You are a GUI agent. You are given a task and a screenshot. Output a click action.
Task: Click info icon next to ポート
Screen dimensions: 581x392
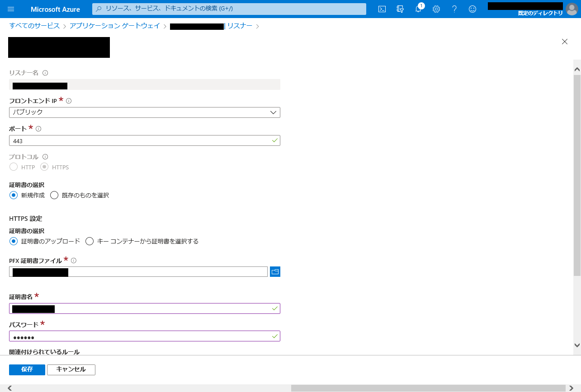[x=38, y=129]
